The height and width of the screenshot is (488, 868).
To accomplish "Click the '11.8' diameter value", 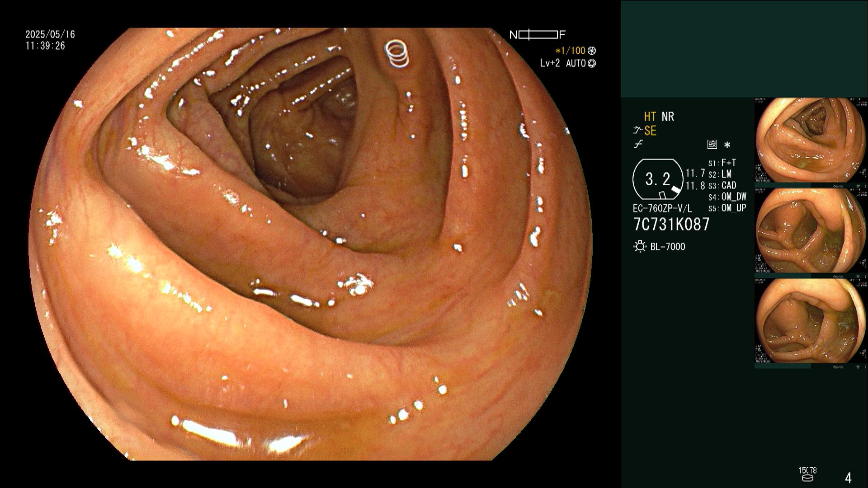I will [695, 186].
